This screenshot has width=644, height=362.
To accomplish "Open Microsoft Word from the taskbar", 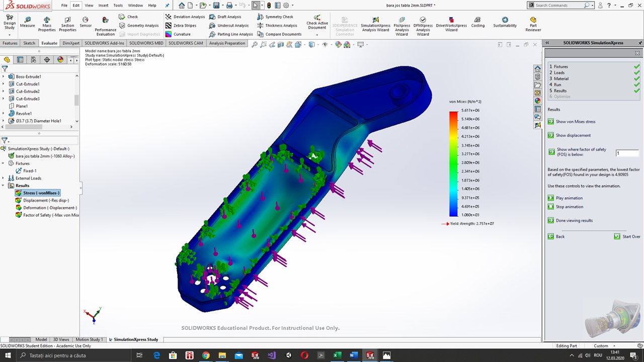I will pyautogui.click(x=353, y=355).
